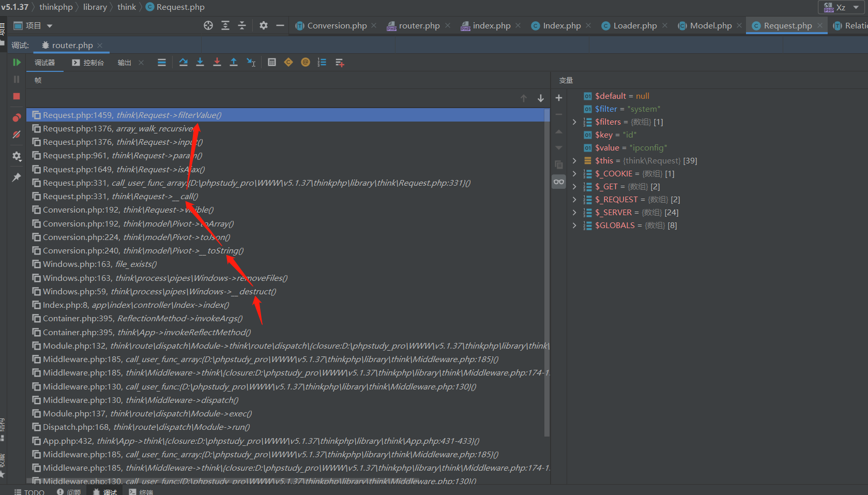This screenshot has width=868, height=495.
Task: Expand the $GLOBALS variable
Action: [574, 226]
